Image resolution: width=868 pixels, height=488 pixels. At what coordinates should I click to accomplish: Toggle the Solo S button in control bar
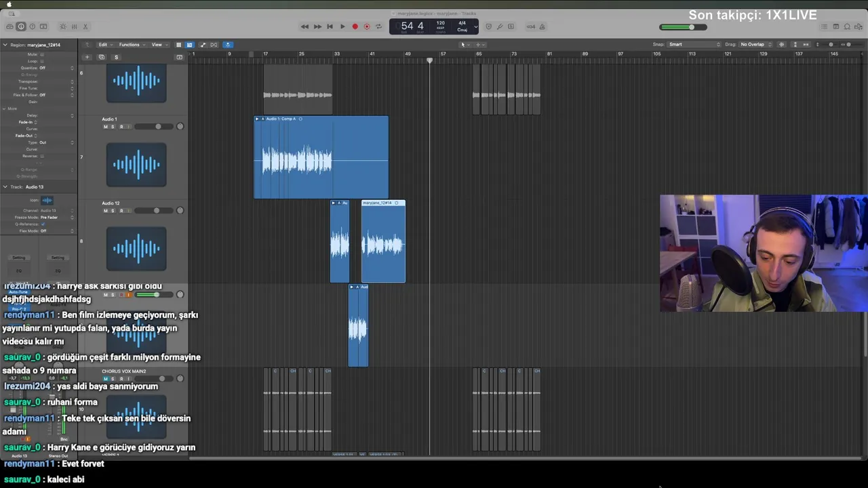click(511, 26)
